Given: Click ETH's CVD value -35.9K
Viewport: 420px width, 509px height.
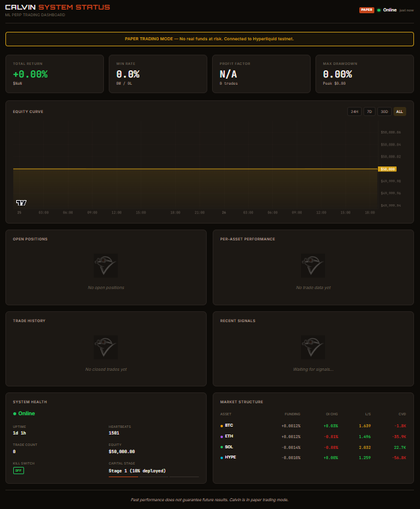Looking at the screenshot, I should coord(399,437).
